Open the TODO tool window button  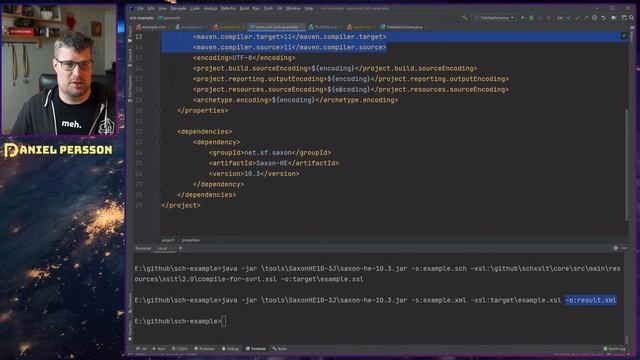click(x=179, y=349)
